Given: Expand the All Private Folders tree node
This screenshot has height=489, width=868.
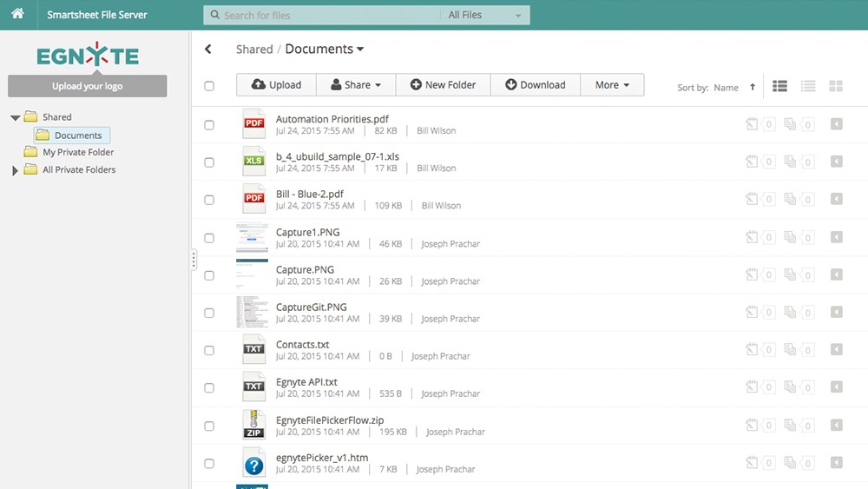Looking at the screenshot, I should 16,170.
